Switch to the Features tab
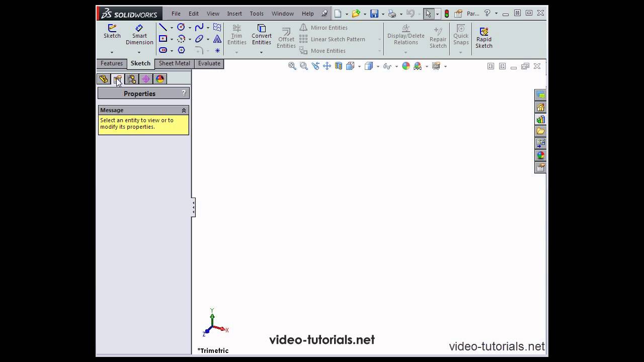This screenshot has width=644, height=362. 111,63
